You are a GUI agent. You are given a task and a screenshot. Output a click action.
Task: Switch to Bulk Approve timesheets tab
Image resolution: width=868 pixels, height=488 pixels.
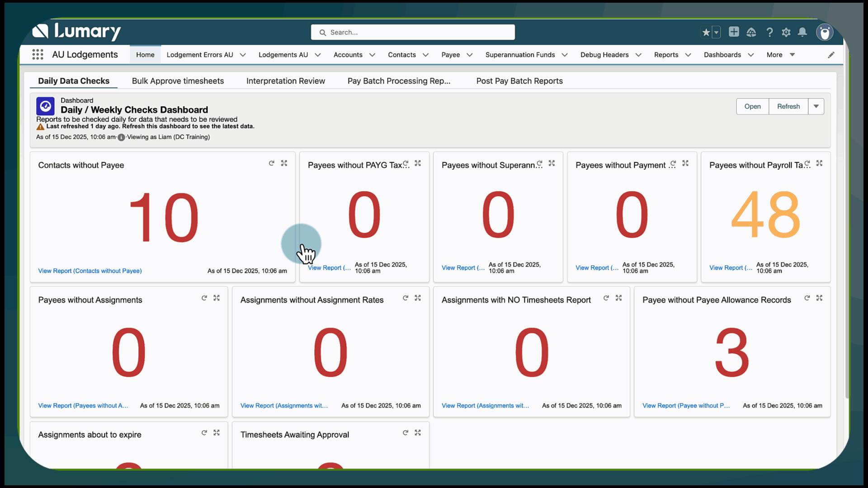tap(178, 81)
